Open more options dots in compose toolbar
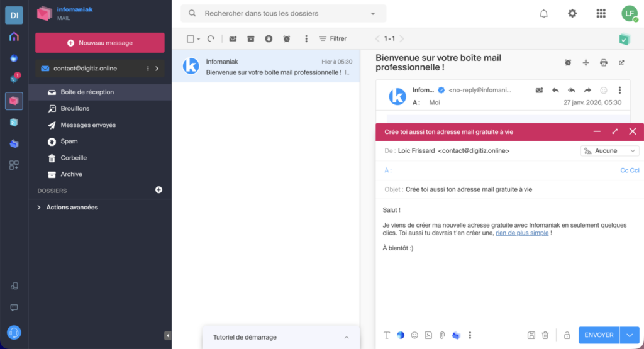 point(470,335)
